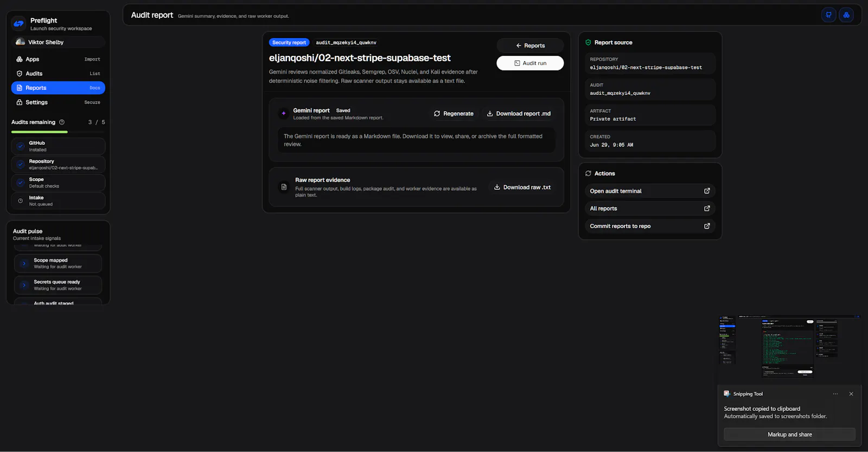Dismiss the Snipping Tool notification
The height and width of the screenshot is (452, 868).
pos(851,394)
